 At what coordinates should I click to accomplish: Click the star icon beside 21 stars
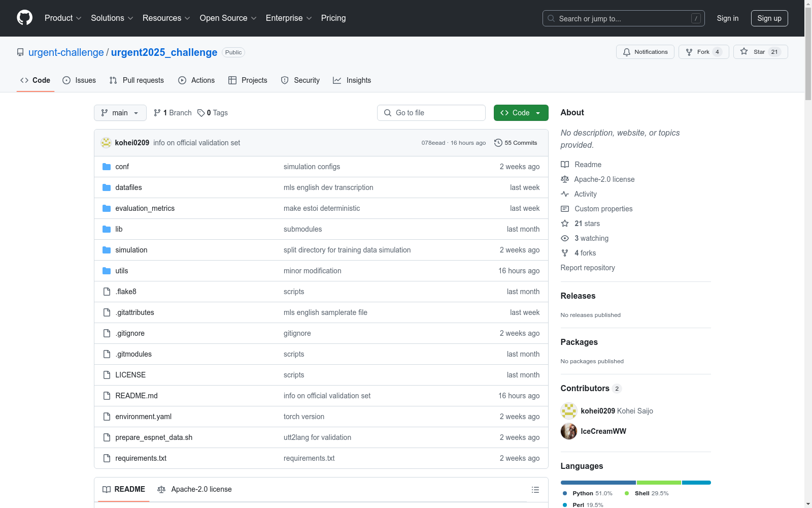point(565,224)
